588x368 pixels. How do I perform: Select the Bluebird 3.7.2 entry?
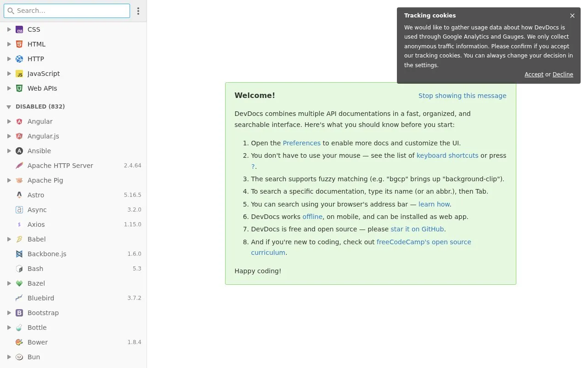click(73, 298)
